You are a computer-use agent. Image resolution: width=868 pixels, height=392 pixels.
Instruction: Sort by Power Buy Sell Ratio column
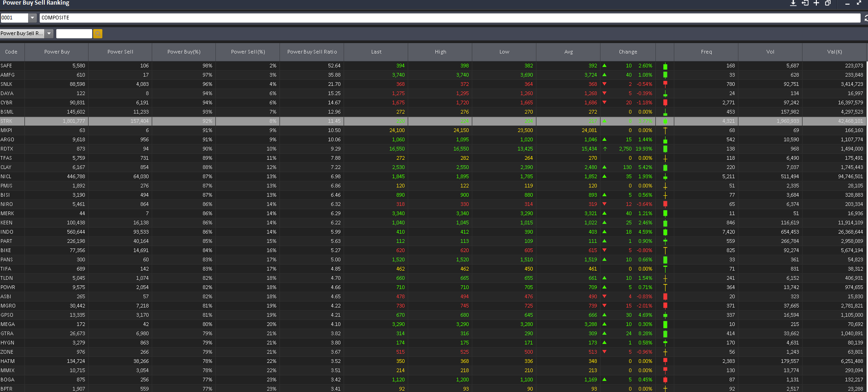click(312, 52)
